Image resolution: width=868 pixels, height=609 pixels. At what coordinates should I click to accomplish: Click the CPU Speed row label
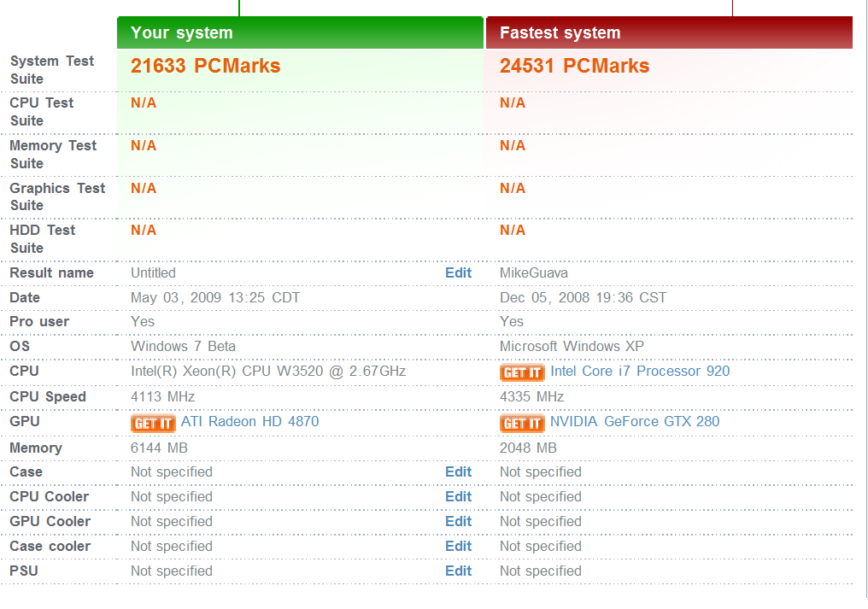(48, 397)
